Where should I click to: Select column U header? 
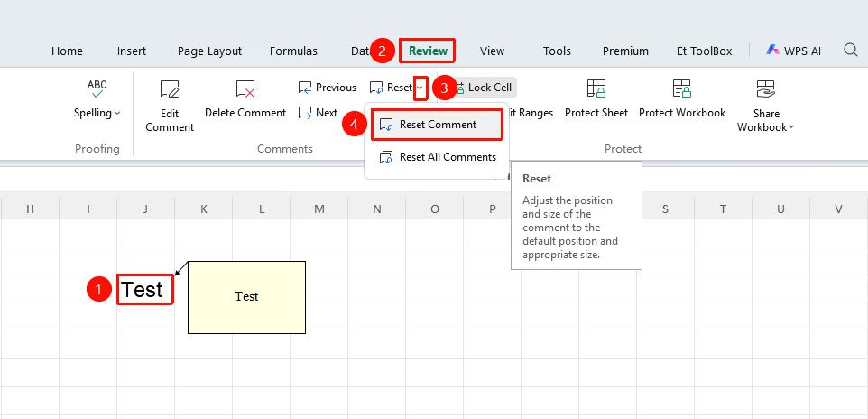(781, 209)
